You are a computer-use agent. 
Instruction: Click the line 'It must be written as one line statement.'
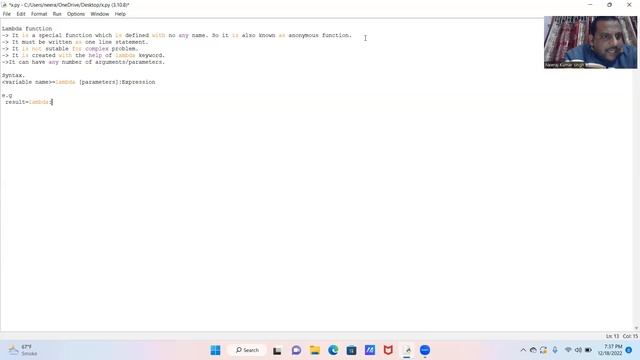pos(75,42)
